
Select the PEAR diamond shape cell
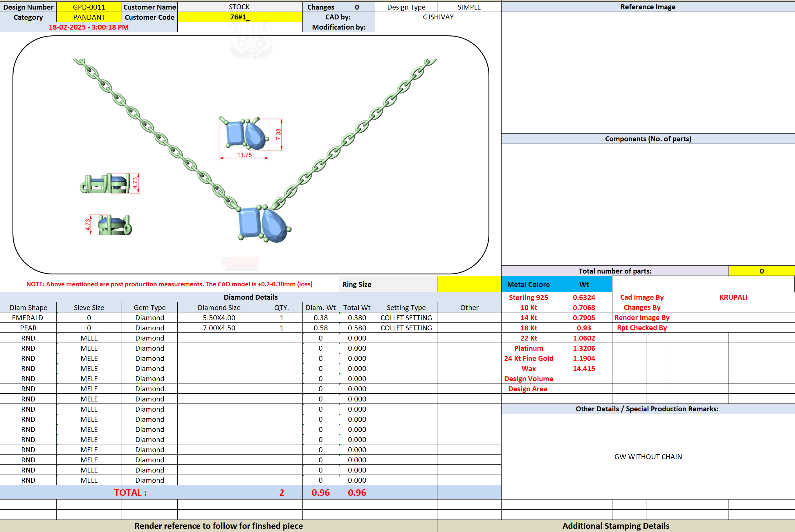pyautogui.click(x=28, y=328)
